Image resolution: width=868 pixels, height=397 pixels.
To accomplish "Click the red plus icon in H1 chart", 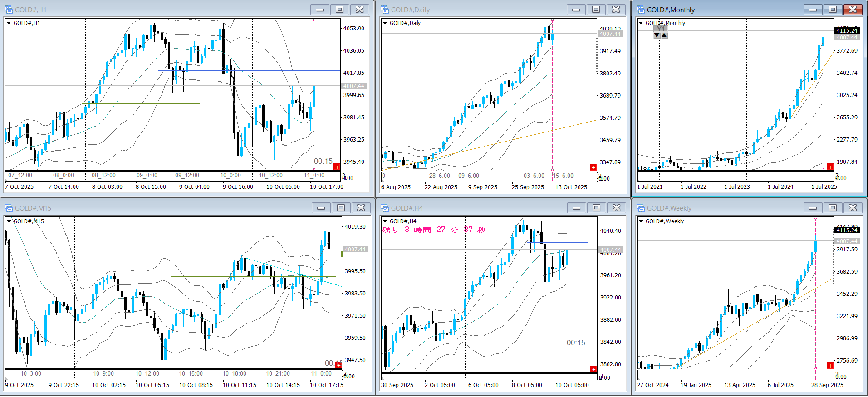I will coord(337,167).
